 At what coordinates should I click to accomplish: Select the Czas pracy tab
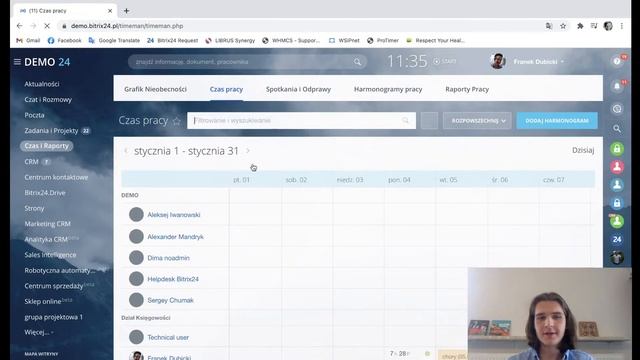point(226,89)
